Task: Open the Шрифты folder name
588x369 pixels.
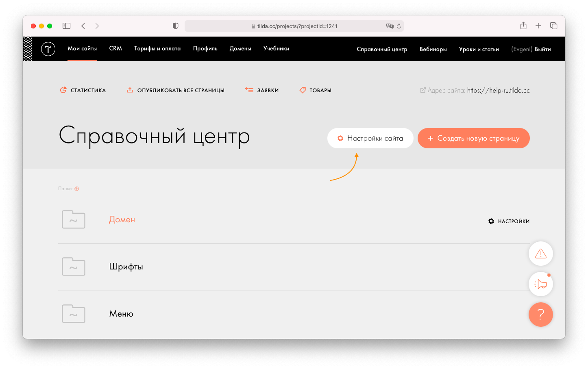Action: click(x=126, y=267)
